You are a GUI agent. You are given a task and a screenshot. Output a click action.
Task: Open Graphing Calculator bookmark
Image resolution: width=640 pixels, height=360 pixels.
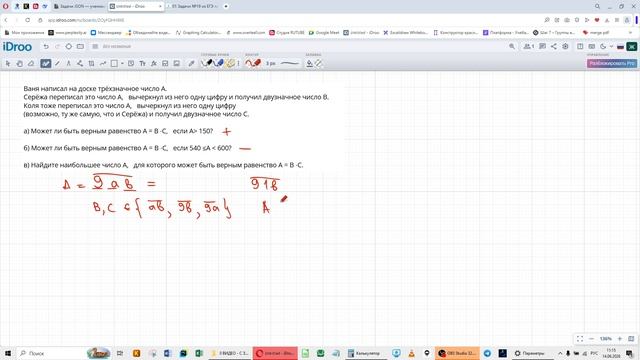(x=199, y=33)
